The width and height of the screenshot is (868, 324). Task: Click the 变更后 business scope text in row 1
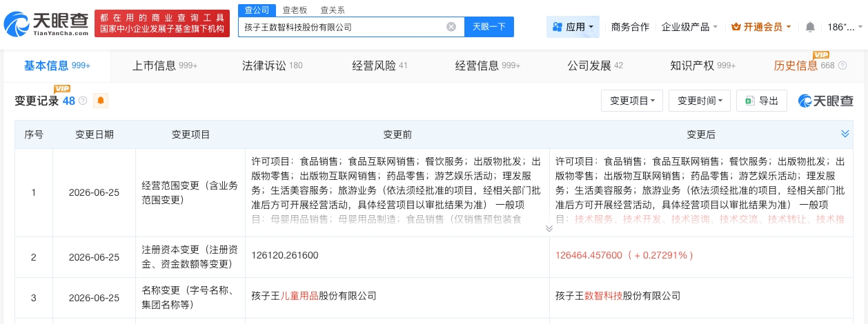click(700, 190)
